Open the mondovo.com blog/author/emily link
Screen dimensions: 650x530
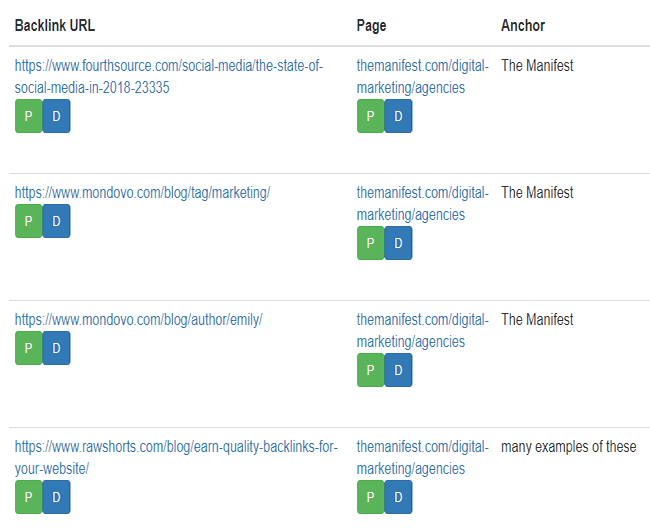click(139, 319)
